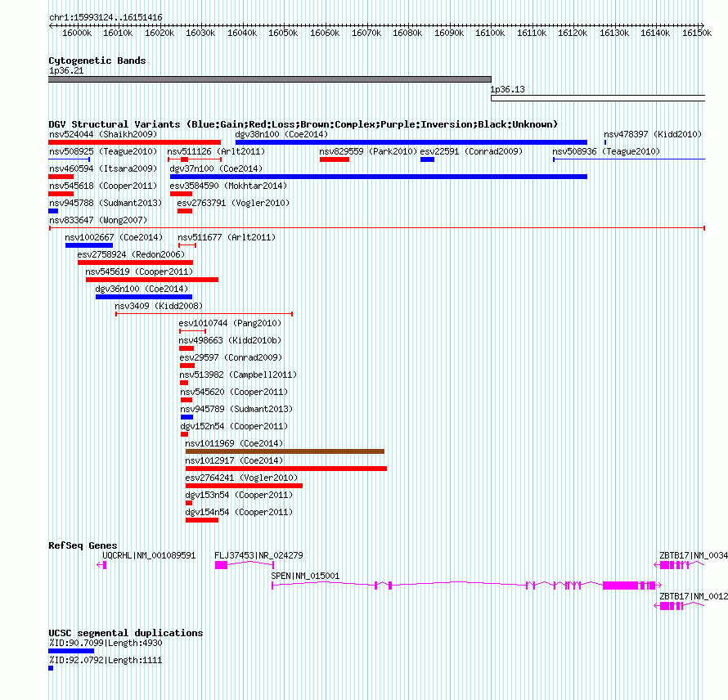The image size is (728, 700).
Task: Click the RefSeq Genes track title
Action: (83, 546)
